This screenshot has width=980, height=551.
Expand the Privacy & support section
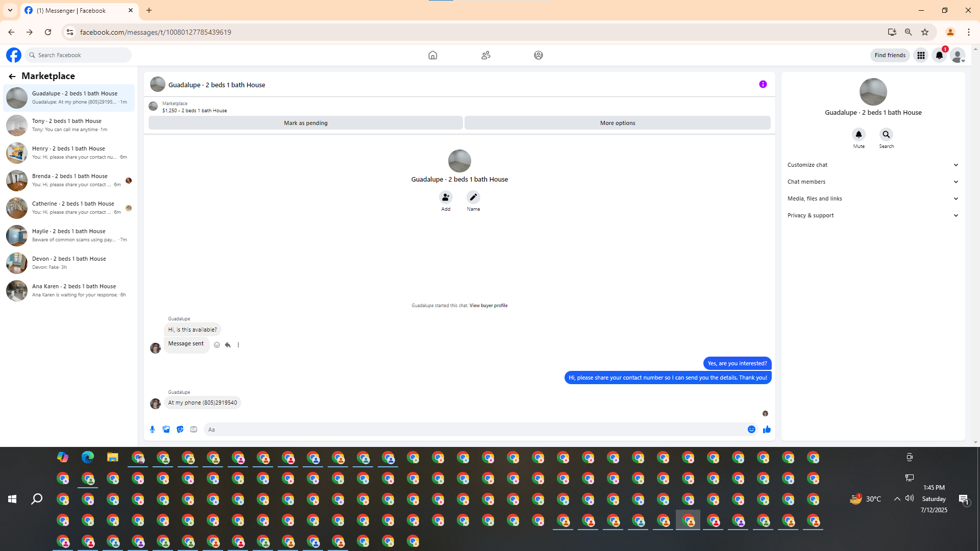pyautogui.click(x=873, y=215)
